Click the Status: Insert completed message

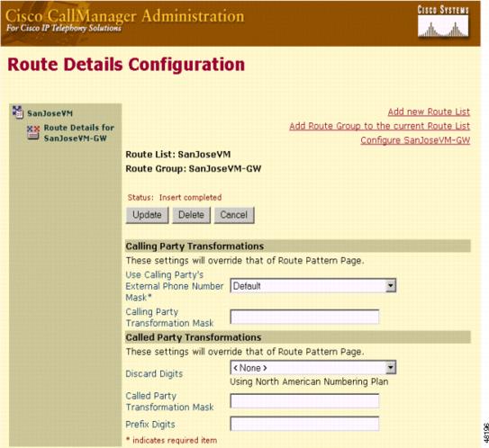tap(175, 198)
